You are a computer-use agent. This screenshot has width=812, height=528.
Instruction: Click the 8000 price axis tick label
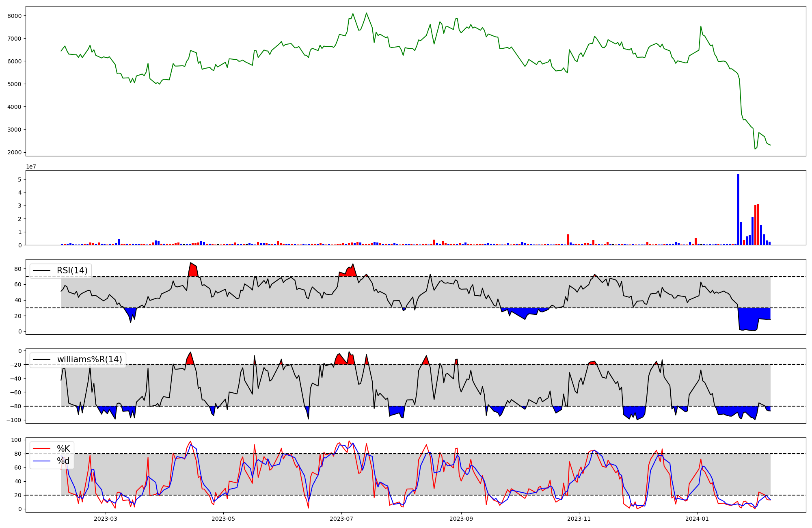coord(15,16)
